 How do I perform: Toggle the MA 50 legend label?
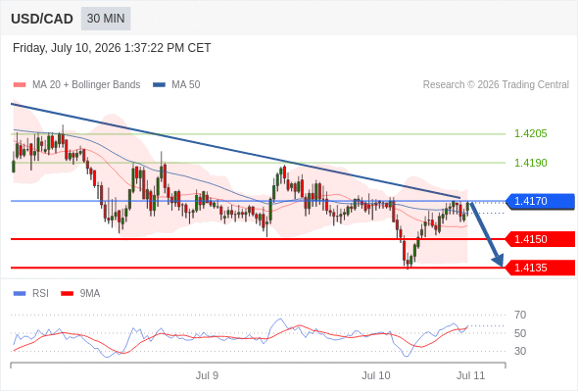[x=186, y=85]
